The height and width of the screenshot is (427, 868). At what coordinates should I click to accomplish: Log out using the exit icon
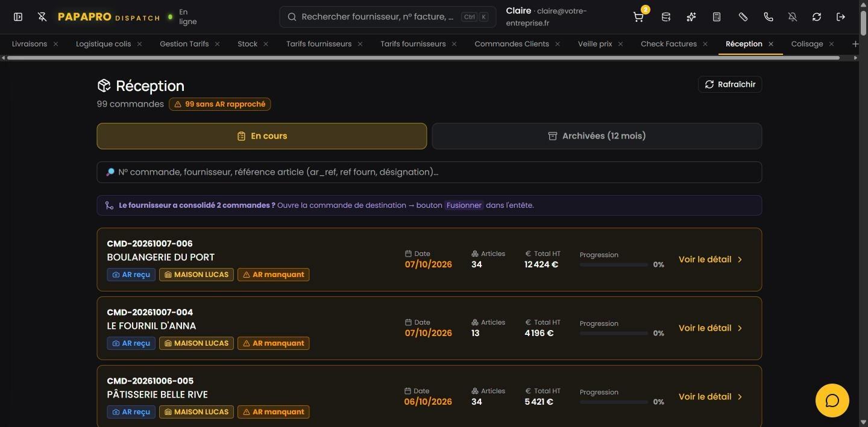point(841,17)
